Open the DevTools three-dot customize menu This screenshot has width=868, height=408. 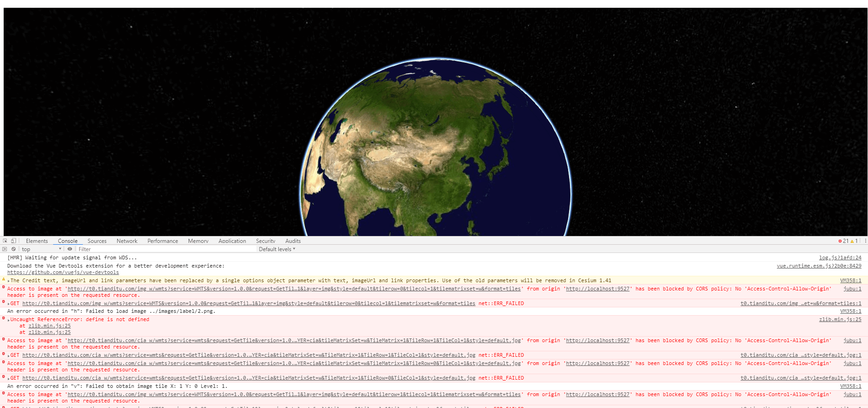(x=865, y=241)
